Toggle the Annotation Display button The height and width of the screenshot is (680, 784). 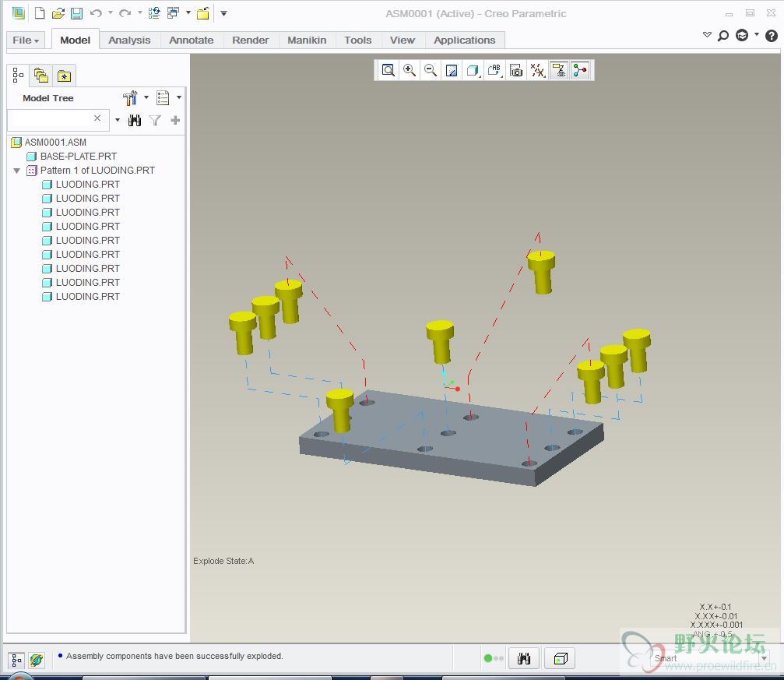(558, 70)
